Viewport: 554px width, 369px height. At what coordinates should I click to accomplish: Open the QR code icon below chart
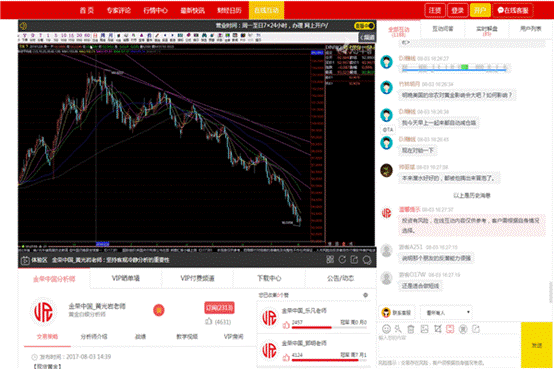(x=330, y=260)
